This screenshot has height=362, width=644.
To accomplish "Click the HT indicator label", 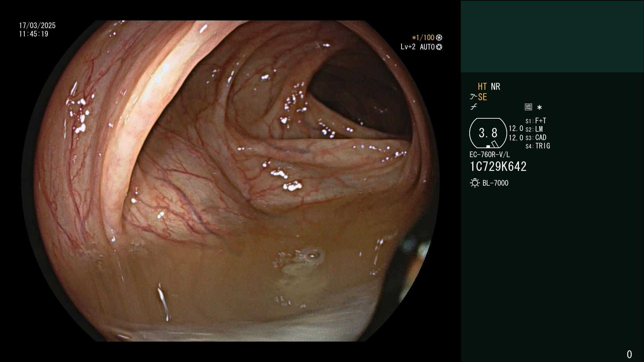I will 482,87.
